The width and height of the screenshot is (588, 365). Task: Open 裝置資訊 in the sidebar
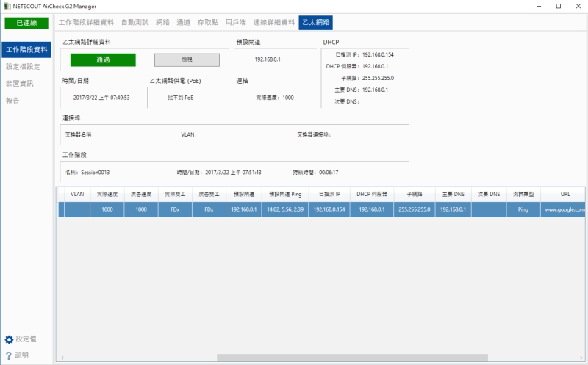(x=20, y=83)
